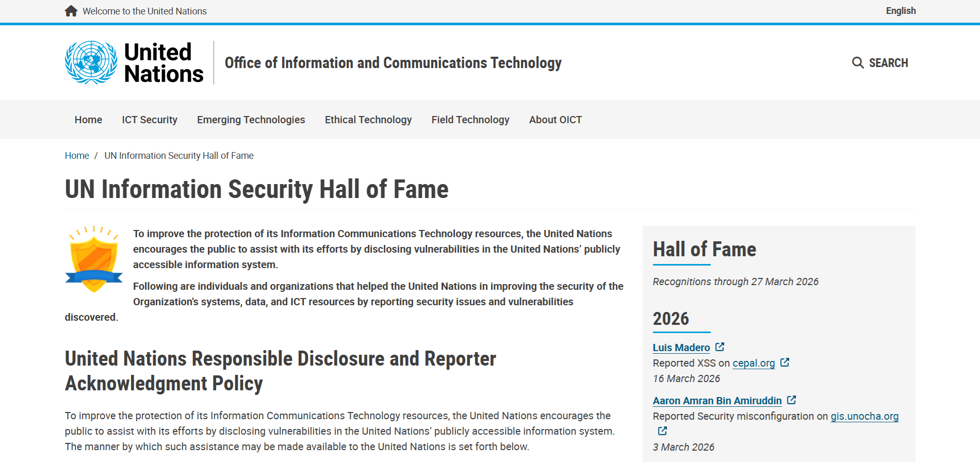Click 'UN Information Security Hall of Fame' breadcrumb text
The width and height of the screenshot is (980, 462).
179,156
